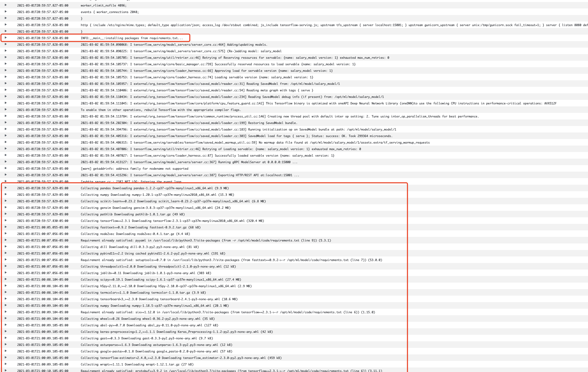
Task: Expand the No warmup data file found row
Action: tap(6, 142)
